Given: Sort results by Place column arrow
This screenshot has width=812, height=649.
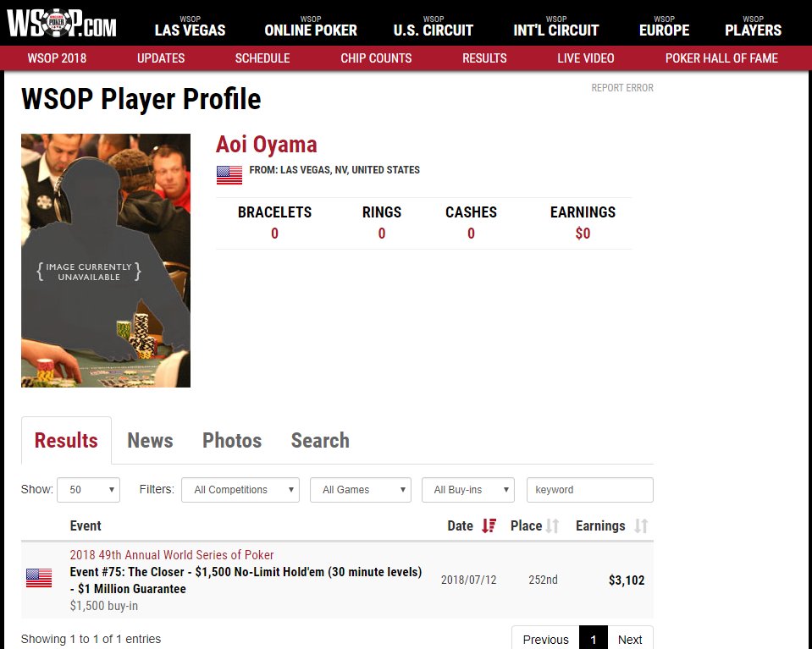Looking at the screenshot, I should coord(553,525).
